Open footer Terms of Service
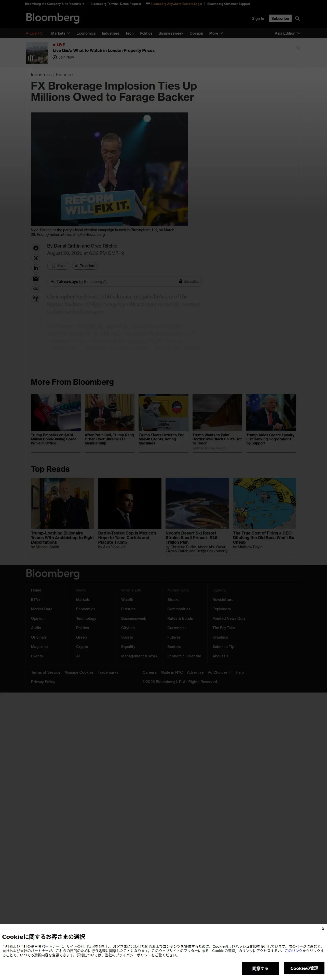 click(x=46, y=673)
